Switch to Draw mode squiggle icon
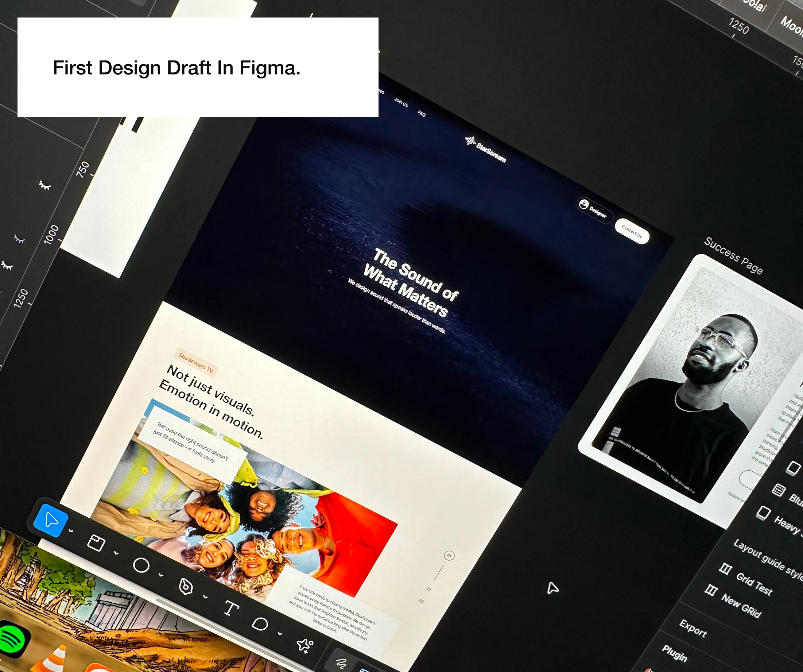Viewport: 803px width, 672px height. pos(341,663)
